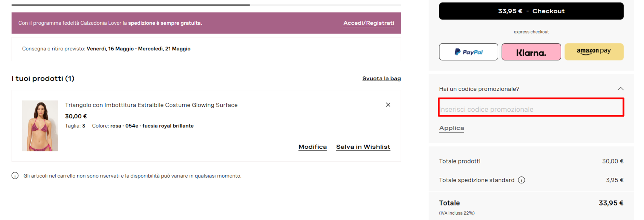
Task: Empty the cart with Svuota la bag
Action: pyautogui.click(x=381, y=78)
